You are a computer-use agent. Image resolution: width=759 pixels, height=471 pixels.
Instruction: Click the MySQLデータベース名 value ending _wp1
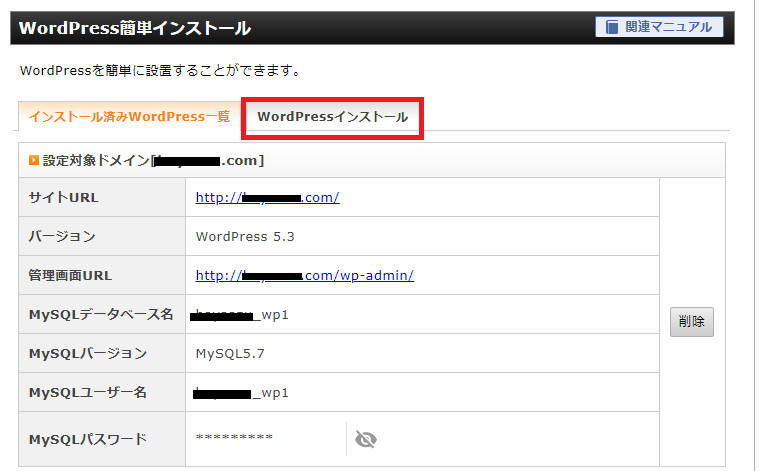pyautogui.click(x=240, y=315)
